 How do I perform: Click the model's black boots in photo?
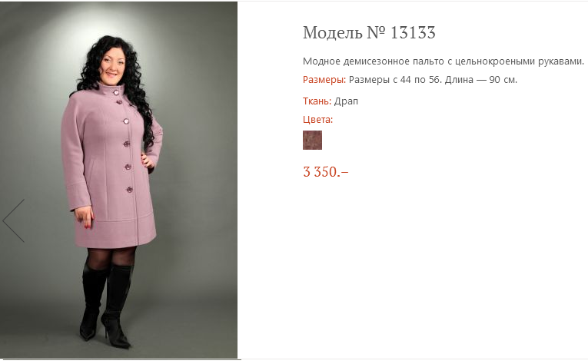click(x=107, y=303)
